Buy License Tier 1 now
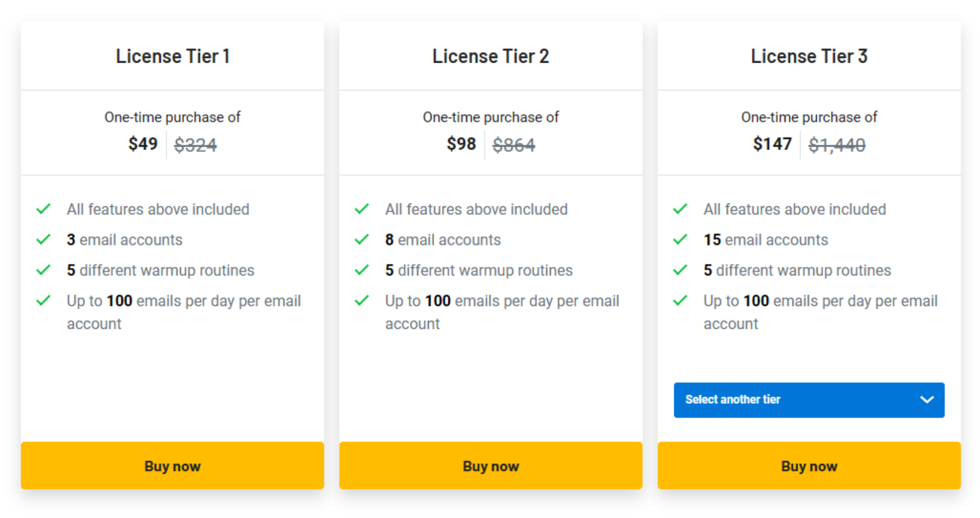The height and width of the screenshot is (518, 980). click(x=172, y=465)
